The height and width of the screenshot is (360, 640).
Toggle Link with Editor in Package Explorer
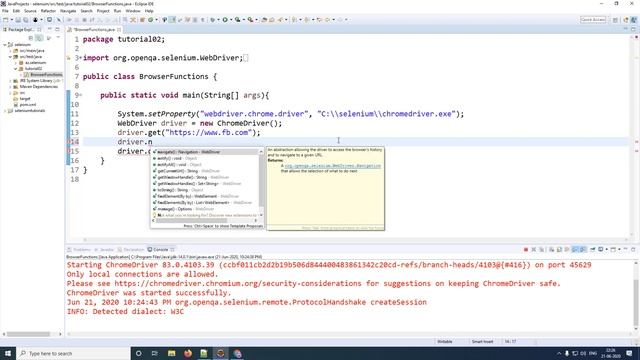tap(39, 38)
